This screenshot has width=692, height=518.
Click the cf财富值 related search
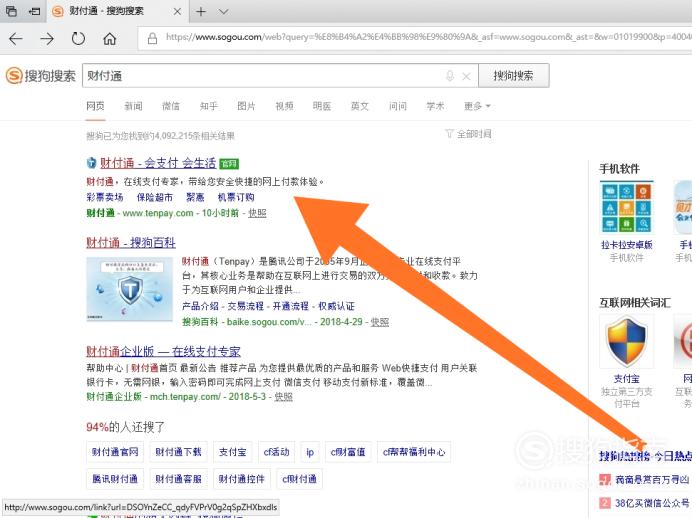pyautogui.click(x=348, y=452)
